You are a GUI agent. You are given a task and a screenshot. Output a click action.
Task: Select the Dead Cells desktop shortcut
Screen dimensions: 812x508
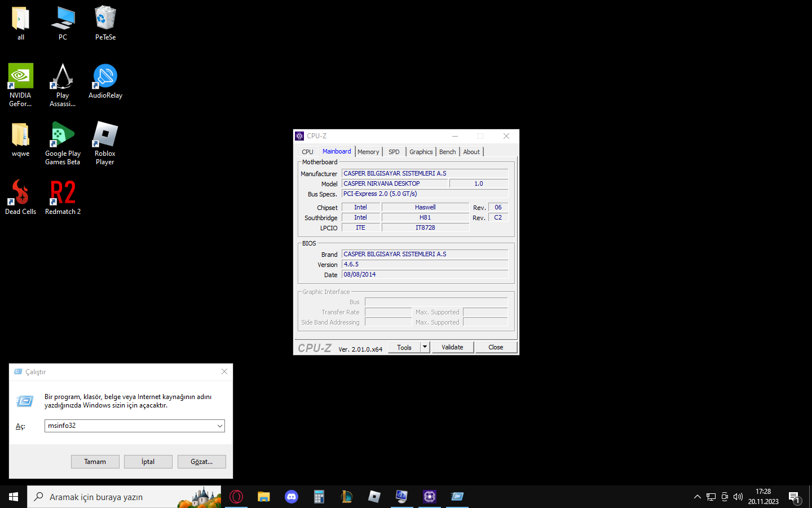click(21, 197)
